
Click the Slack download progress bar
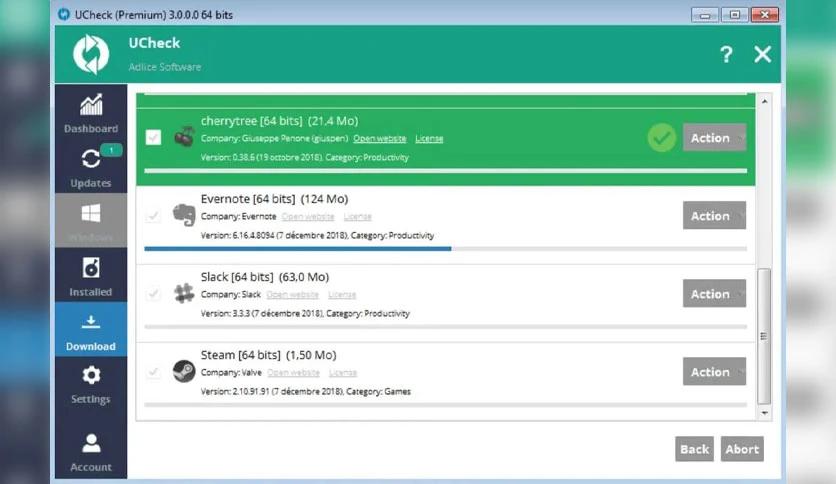pos(446,326)
